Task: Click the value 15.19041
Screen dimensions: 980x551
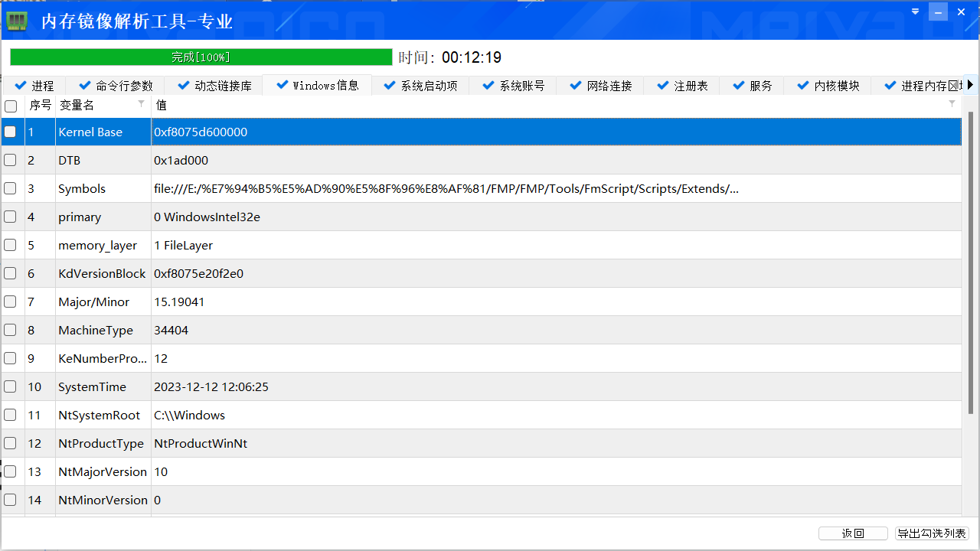Action: pyautogui.click(x=179, y=302)
